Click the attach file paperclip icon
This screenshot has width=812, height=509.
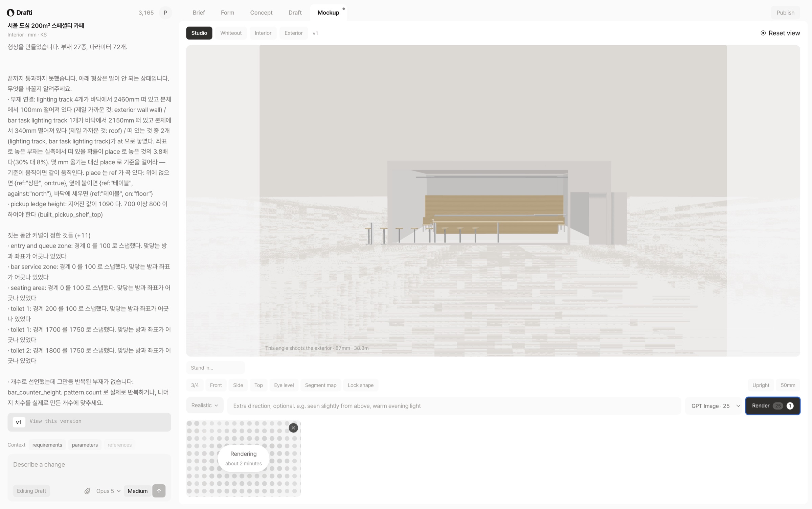coord(87,491)
